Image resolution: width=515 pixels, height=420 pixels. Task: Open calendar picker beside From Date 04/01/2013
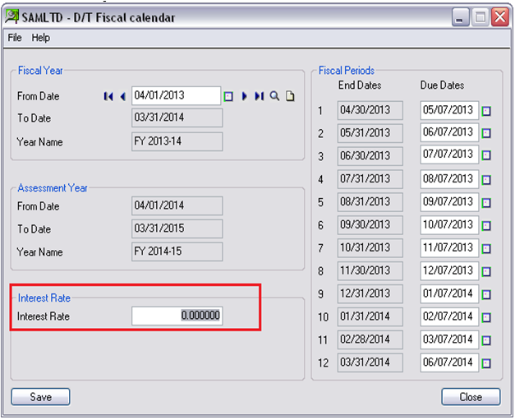click(228, 96)
